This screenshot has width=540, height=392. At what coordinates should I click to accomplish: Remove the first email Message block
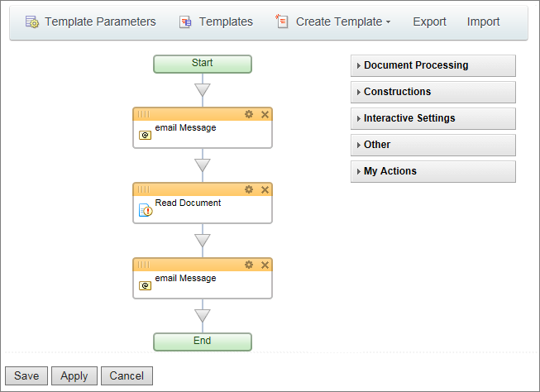[x=265, y=114]
